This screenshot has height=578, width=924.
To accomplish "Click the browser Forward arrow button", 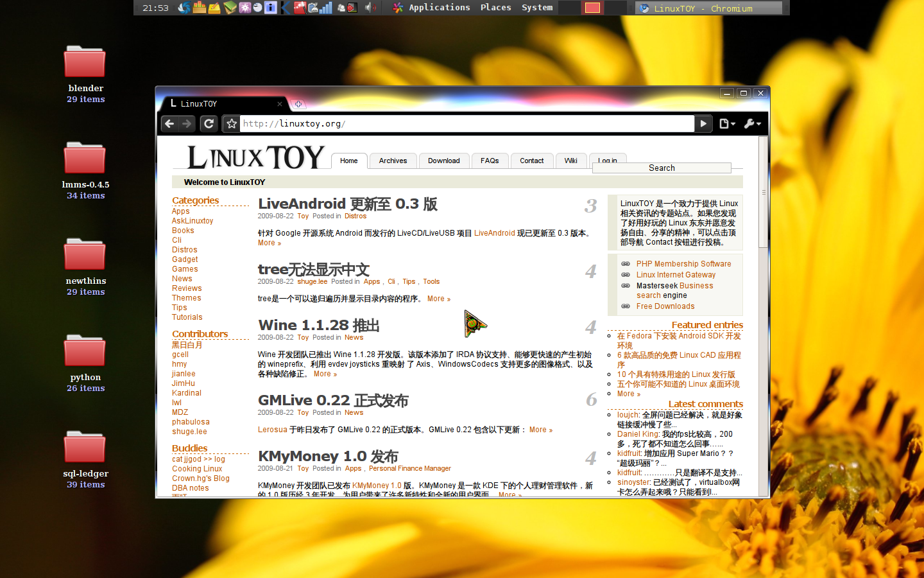I will pos(187,123).
